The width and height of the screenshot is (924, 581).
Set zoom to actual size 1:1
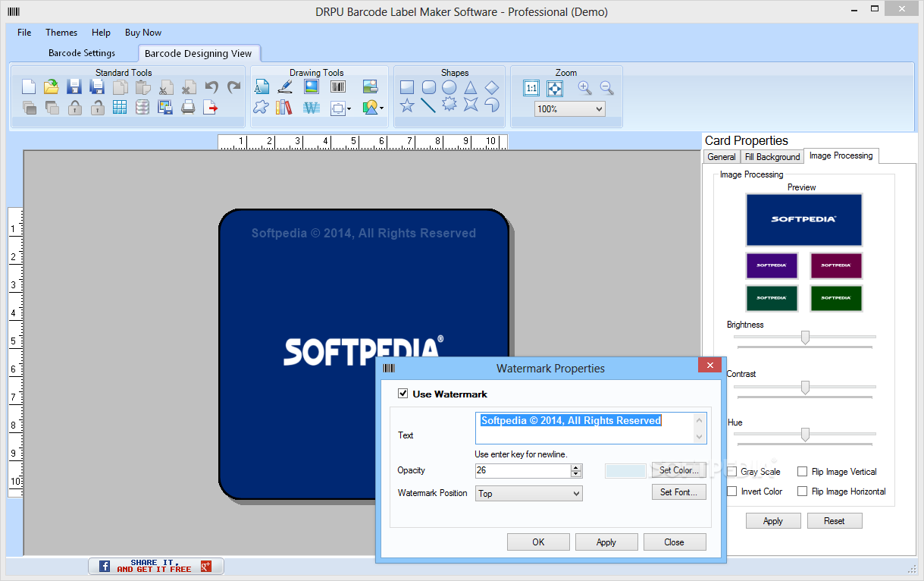[x=531, y=88]
